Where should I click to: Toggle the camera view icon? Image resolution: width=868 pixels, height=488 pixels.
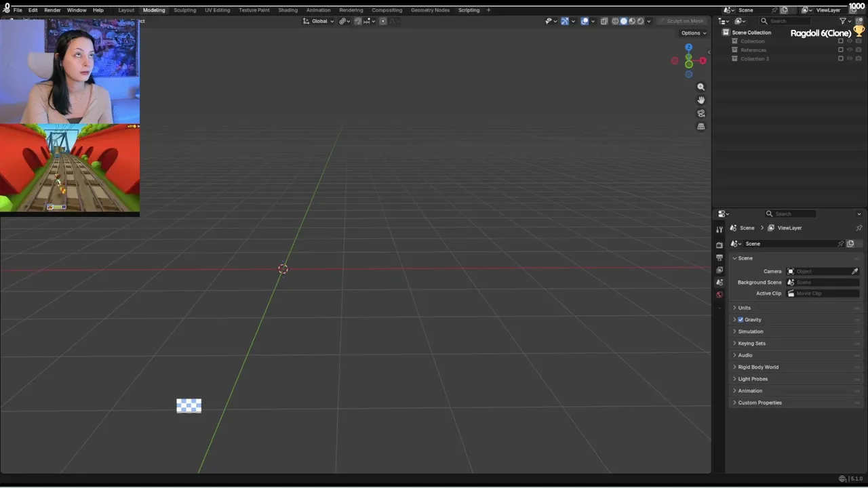[x=701, y=113]
